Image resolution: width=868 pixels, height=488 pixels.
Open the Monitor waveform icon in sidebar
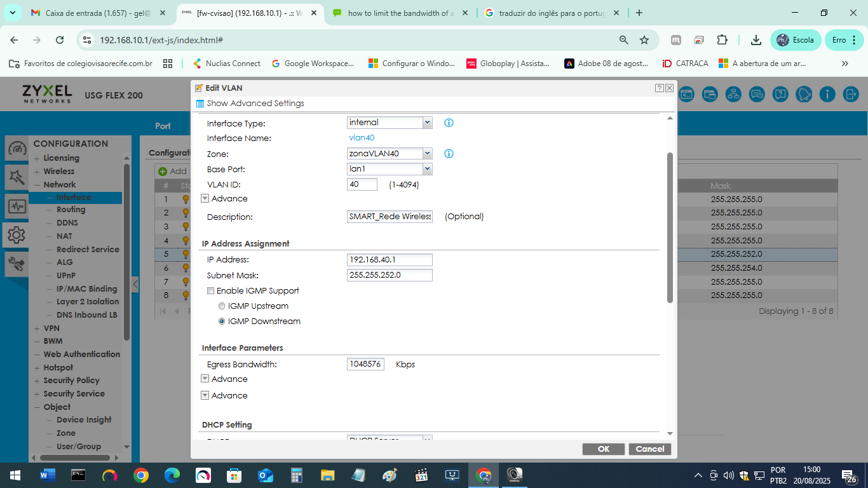pos(17,206)
